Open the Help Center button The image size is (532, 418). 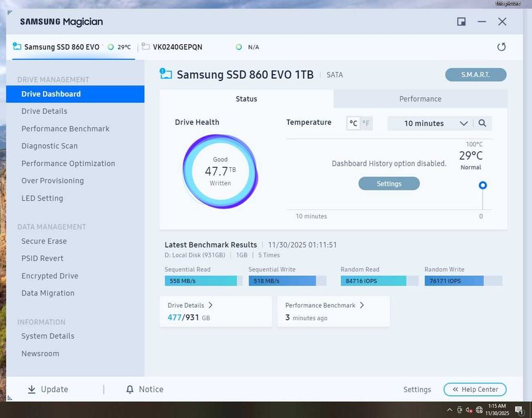click(x=475, y=389)
